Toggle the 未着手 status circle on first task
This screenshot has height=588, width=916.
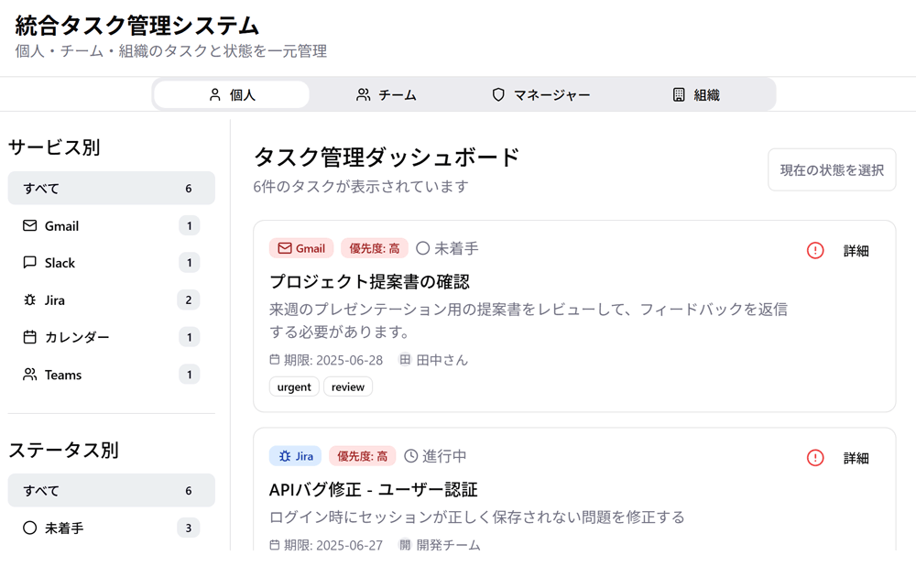tap(420, 247)
